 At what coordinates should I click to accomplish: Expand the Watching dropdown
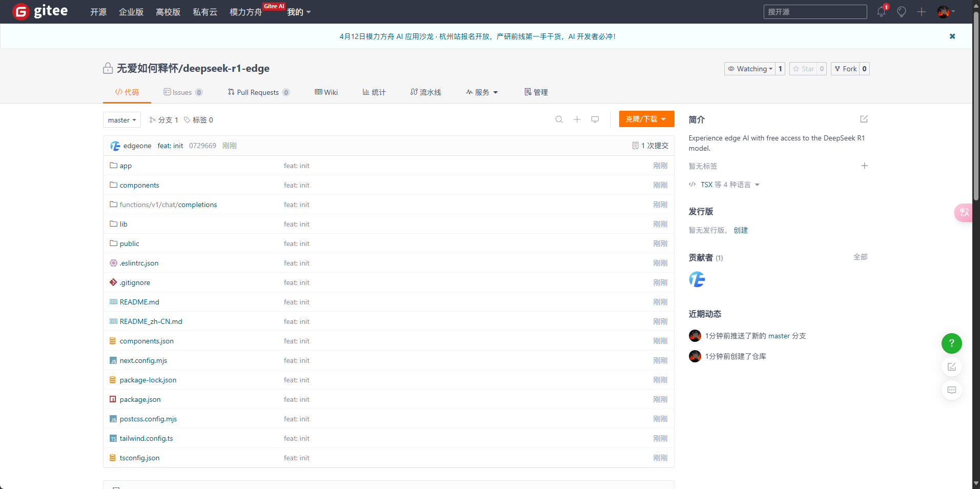(749, 69)
